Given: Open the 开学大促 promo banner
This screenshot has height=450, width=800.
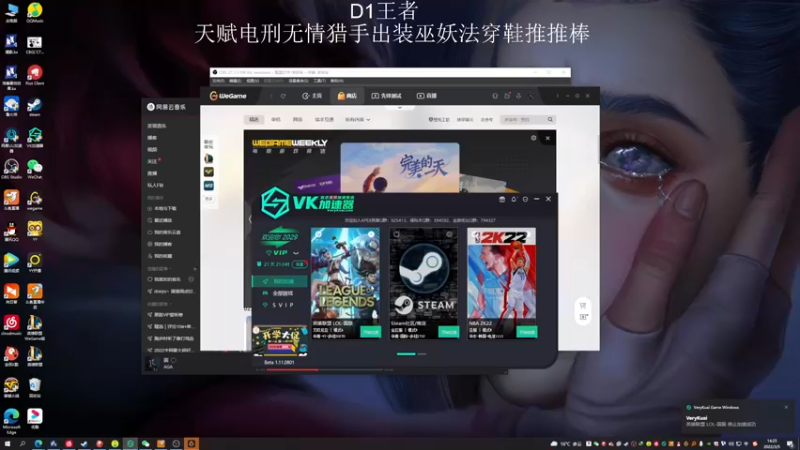Looking at the screenshot, I should [x=280, y=340].
